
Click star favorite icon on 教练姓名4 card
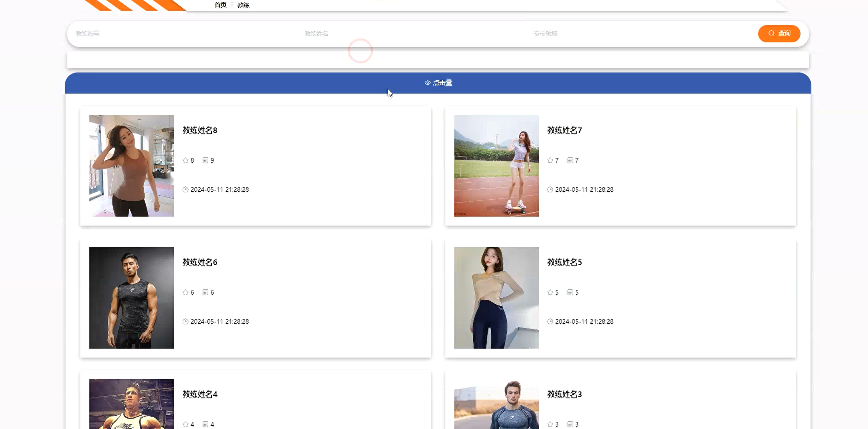pyautogui.click(x=185, y=424)
